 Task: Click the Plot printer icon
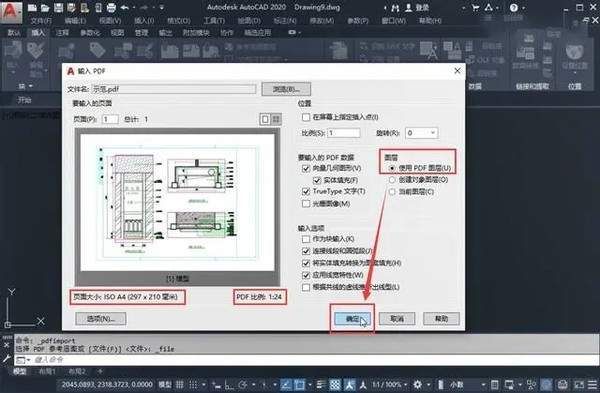[x=111, y=7]
